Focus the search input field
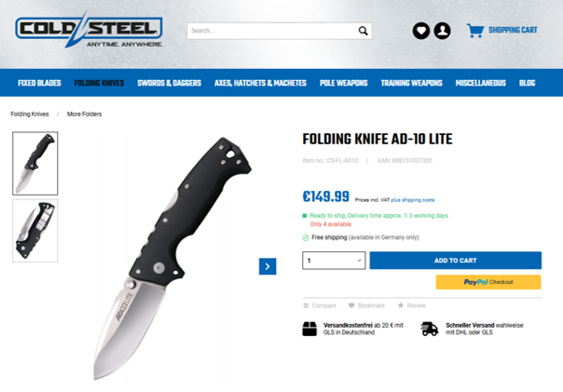Image resolution: width=563 pixels, height=392 pixels. tap(273, 31)
